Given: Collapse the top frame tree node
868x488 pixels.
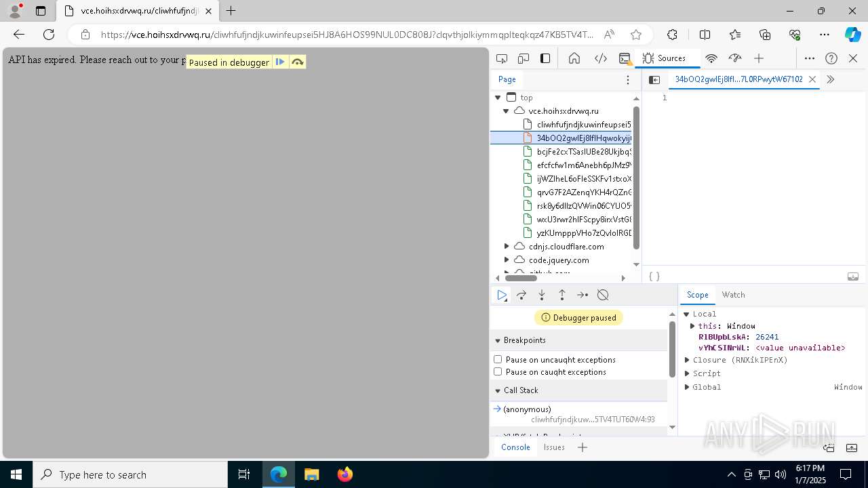Looking at the screenshot, I should (x=498, y=98).
